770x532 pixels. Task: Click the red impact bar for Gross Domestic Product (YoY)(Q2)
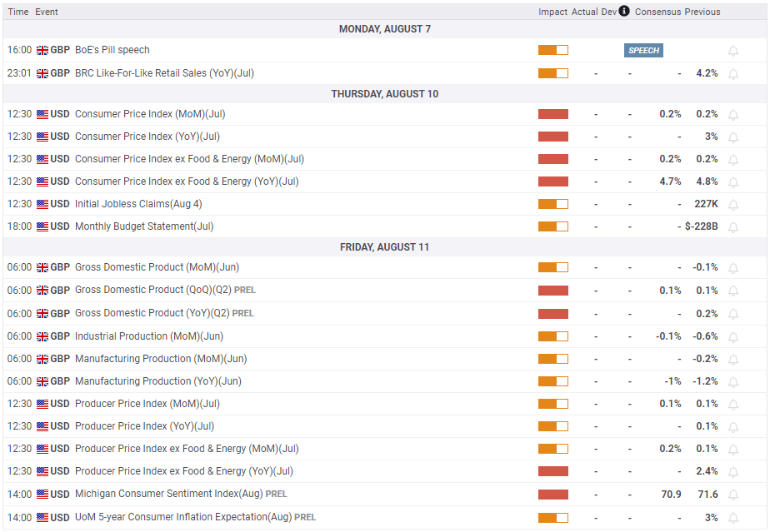tap(553, 314)
